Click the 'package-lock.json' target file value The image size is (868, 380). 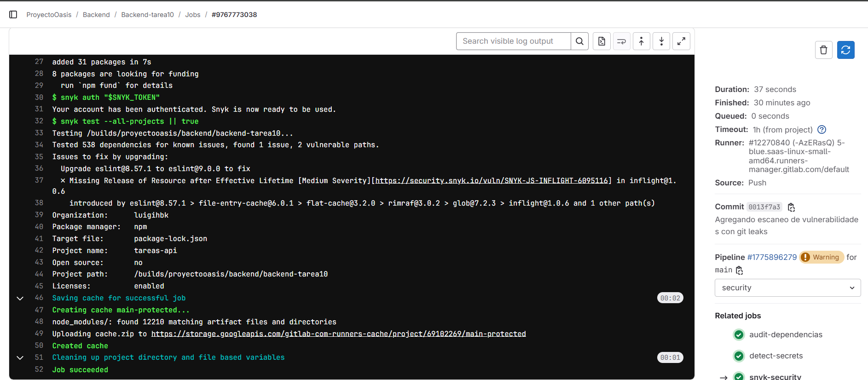pos(171,239)
